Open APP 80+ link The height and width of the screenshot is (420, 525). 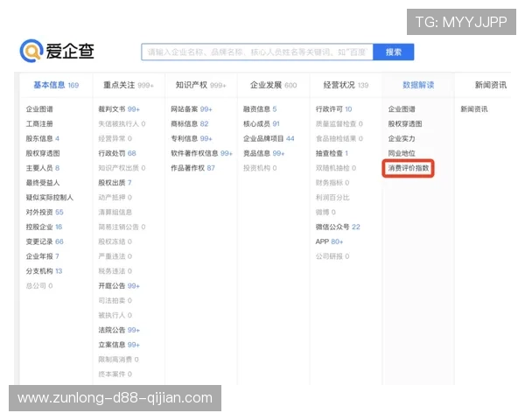click(329, 241)
